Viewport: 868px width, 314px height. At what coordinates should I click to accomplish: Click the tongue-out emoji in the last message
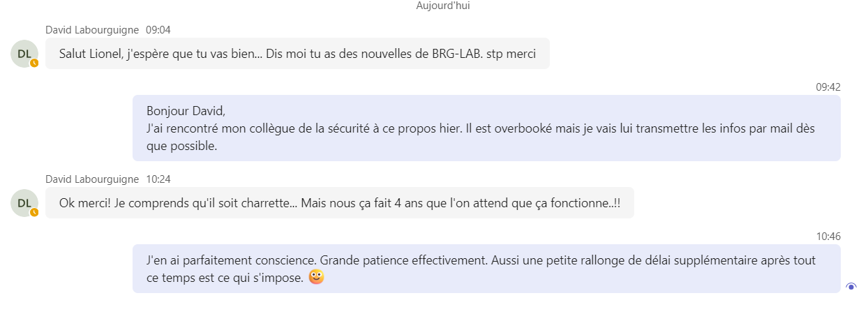317,277
